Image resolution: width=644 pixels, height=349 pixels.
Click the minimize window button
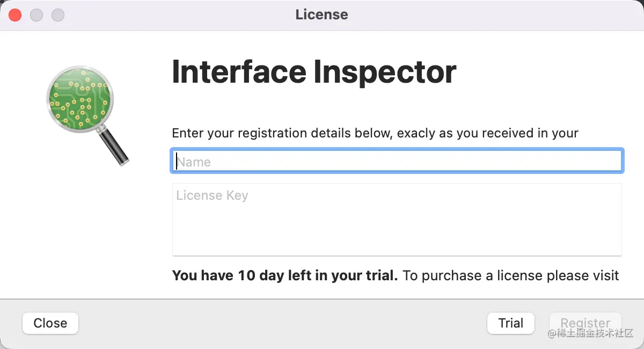point(36,15)
